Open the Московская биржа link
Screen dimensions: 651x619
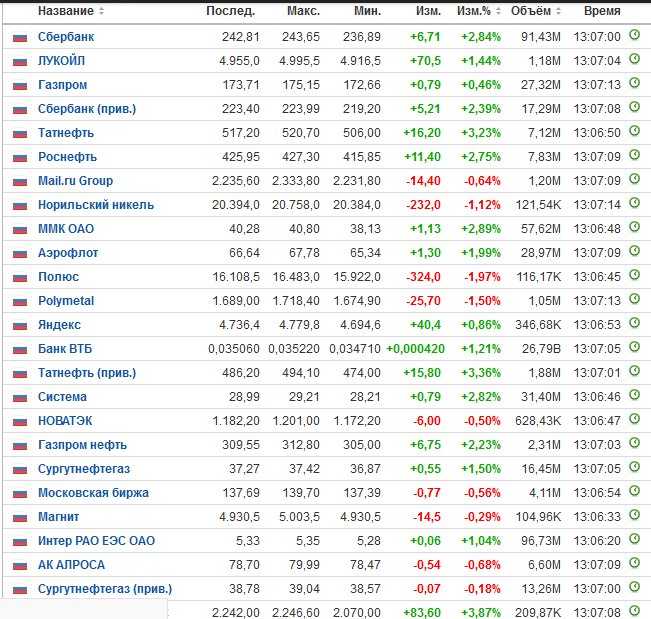(x=93, y=493)
